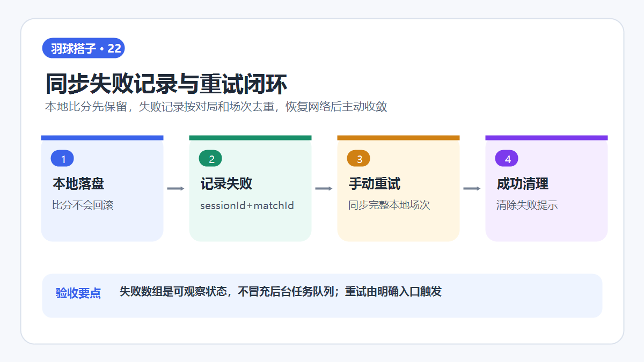Click the step number 3 badge
Viewport: 644px width, 362px height.
[x=358, y=159]
